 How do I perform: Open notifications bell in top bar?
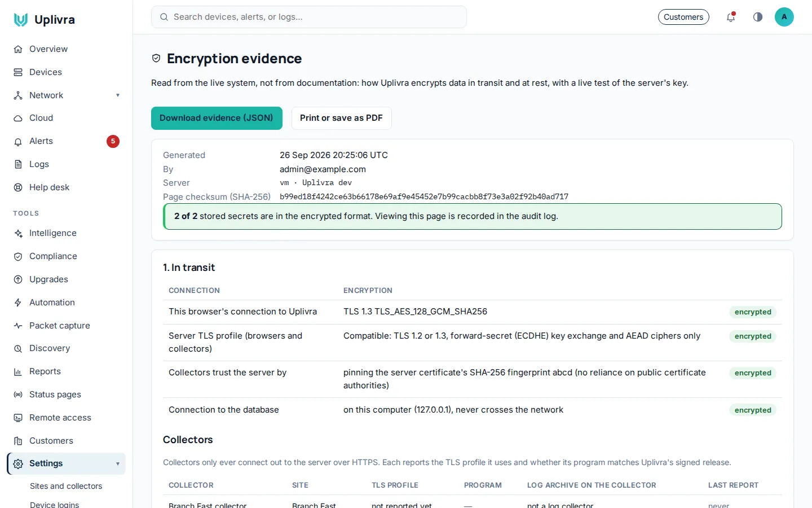(731, 17)
